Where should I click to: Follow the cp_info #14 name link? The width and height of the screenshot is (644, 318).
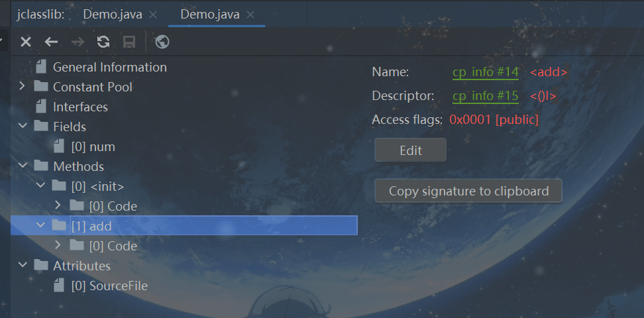pos(485,73)
